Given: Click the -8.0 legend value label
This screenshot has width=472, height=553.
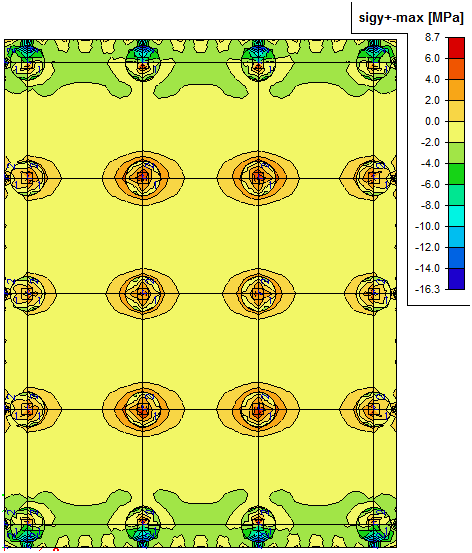Looking at the screenshot, I should [x=430, y=206].
